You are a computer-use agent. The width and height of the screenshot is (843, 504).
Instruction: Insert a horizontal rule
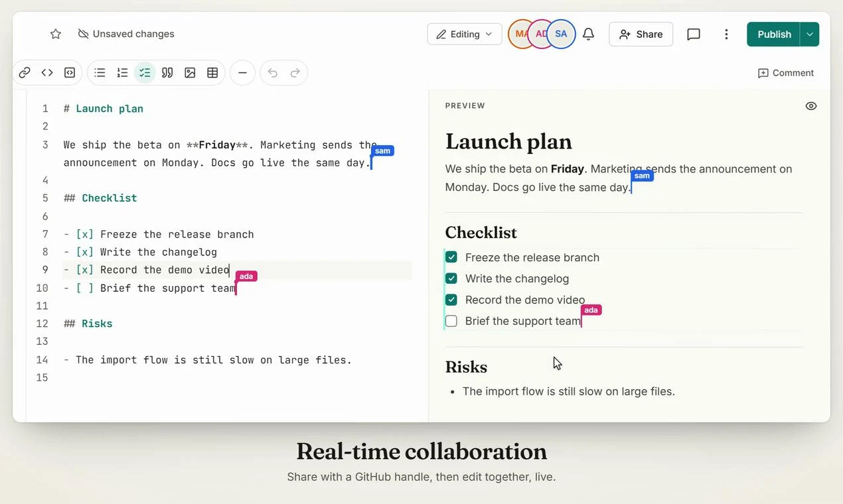(242, 73)
